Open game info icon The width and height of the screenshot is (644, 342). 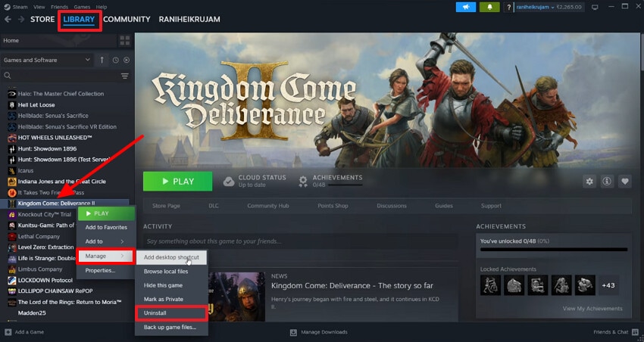point(607,182)
